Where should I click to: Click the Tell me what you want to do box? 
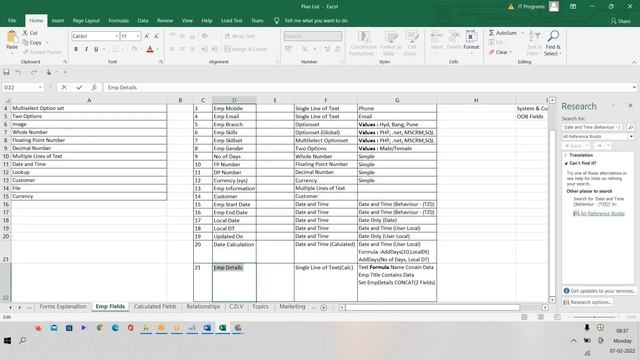tap(316, 20)
